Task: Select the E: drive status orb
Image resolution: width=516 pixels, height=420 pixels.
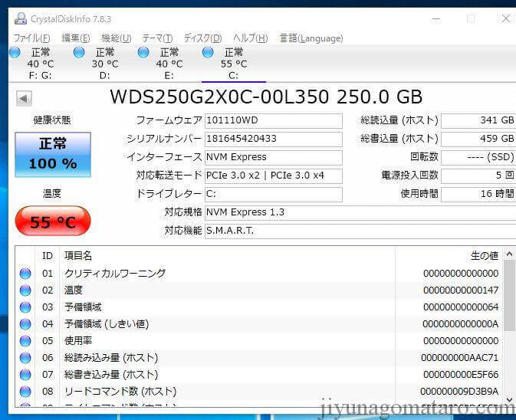Action: coord(143,52)
